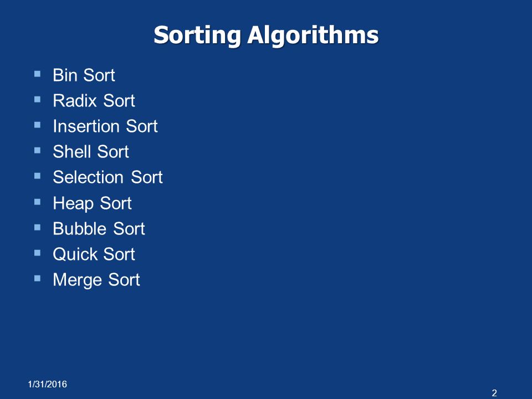Select the Merge Sort text
The width and height of the screenshot is (532, 399).
96,280
